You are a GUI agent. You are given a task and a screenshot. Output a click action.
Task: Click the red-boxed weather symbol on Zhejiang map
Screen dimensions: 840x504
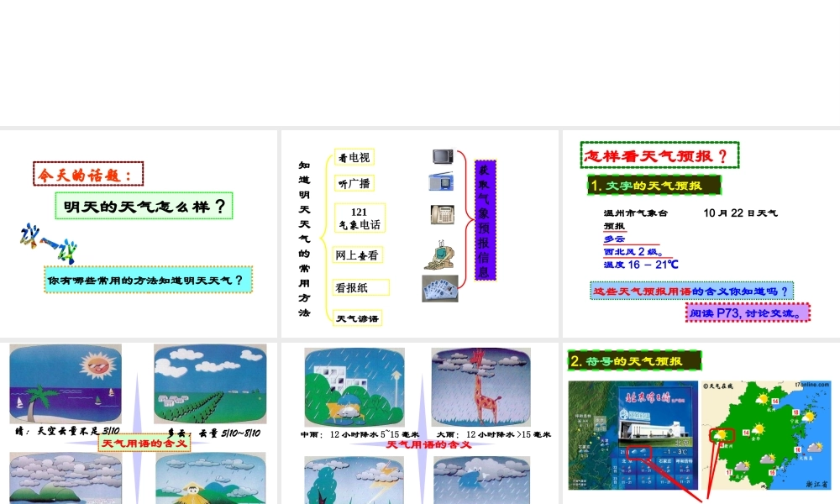[x=722, y=435]
